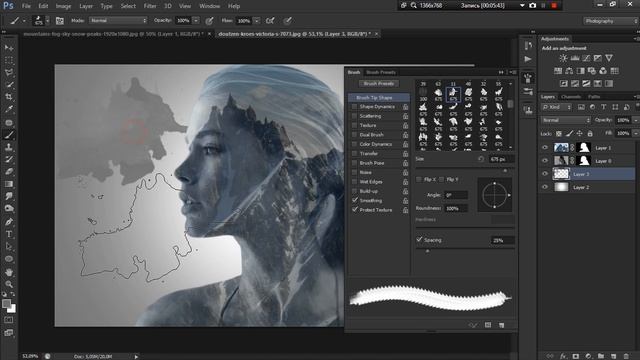Select the Eyedropper tool
The height and width of the screenshot is (360, 640).
(x=9, y=109)
